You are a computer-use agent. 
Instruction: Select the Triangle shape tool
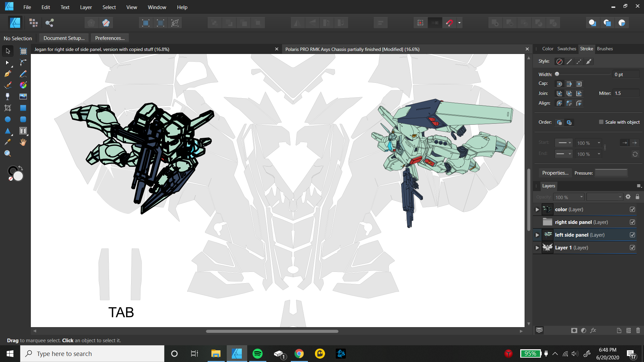click(x=8, y=131)
